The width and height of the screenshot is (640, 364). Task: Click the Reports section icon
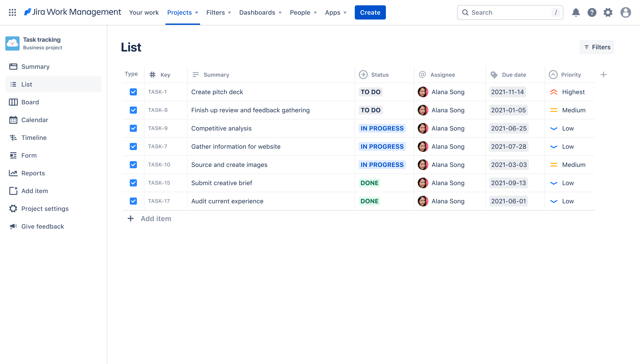click(x=13, y=173)
